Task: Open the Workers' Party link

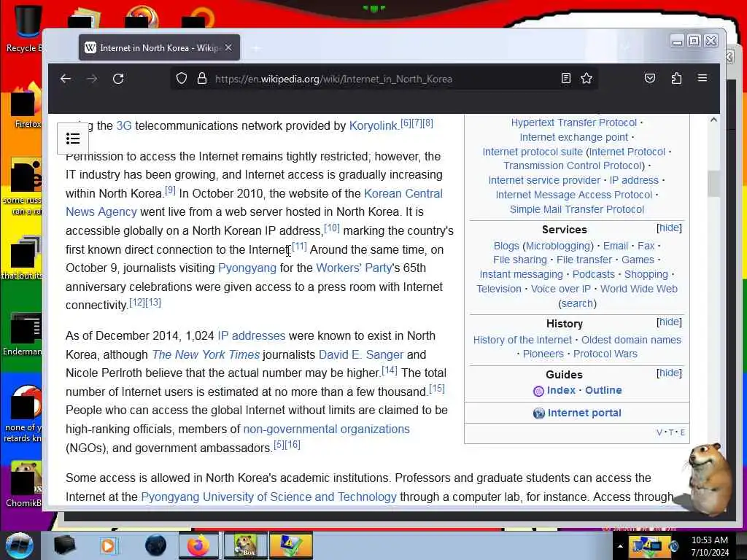Action: pos(354,268)
